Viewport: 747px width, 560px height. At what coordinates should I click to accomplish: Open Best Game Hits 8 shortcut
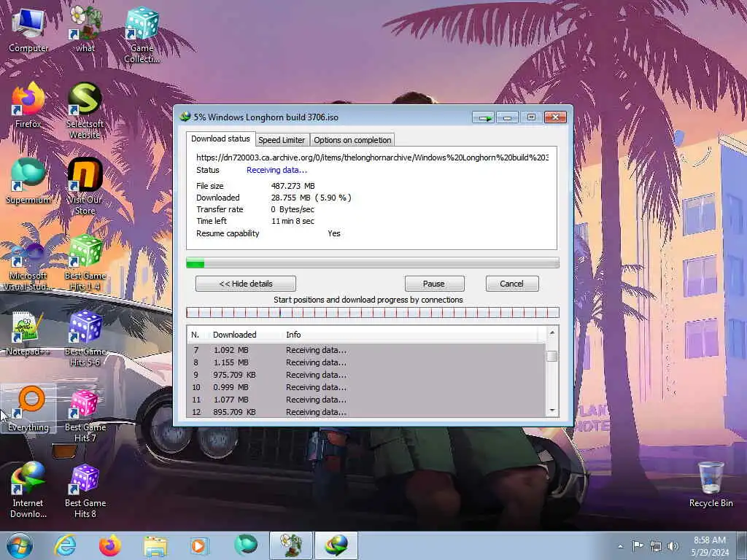(85, 489)
